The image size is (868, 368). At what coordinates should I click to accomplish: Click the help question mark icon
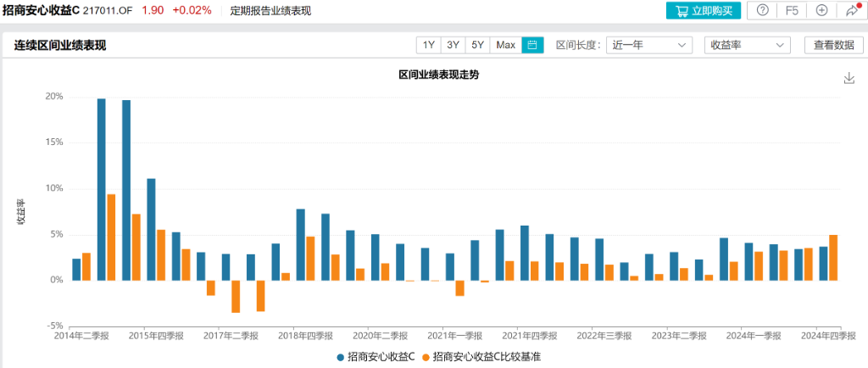point(762,10)
